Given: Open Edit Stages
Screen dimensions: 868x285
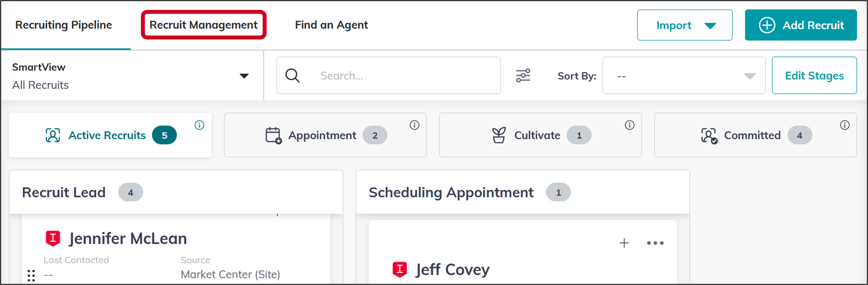Looking at the screenshot, I should click(814, 76).
